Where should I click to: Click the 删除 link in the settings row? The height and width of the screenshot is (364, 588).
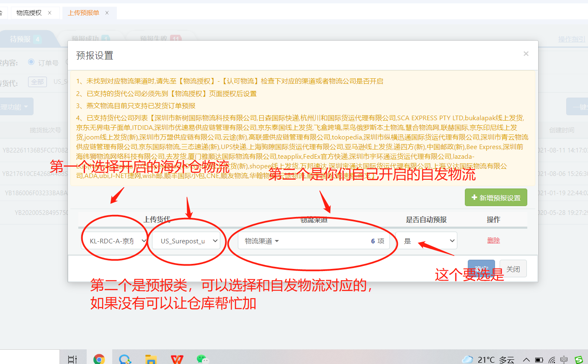[493, 240]
